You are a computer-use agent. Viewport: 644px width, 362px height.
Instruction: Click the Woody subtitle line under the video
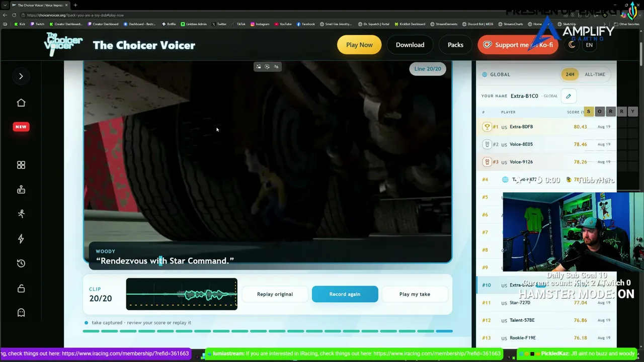[x=165, y=261]
